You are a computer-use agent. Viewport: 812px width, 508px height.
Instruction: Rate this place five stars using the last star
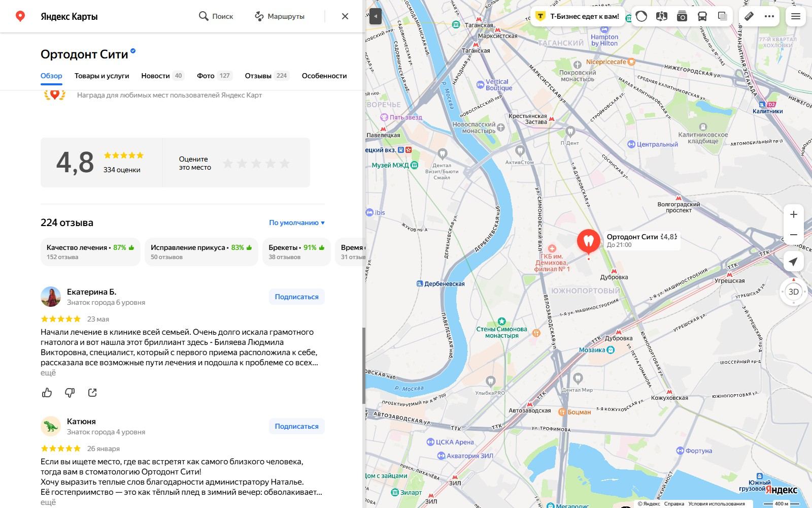pos(285,163)
